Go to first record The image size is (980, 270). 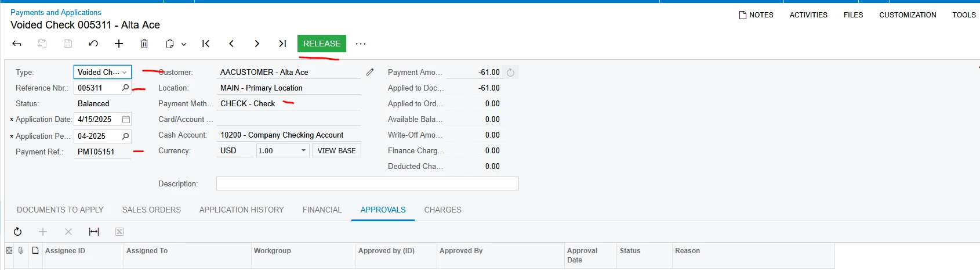206,44
